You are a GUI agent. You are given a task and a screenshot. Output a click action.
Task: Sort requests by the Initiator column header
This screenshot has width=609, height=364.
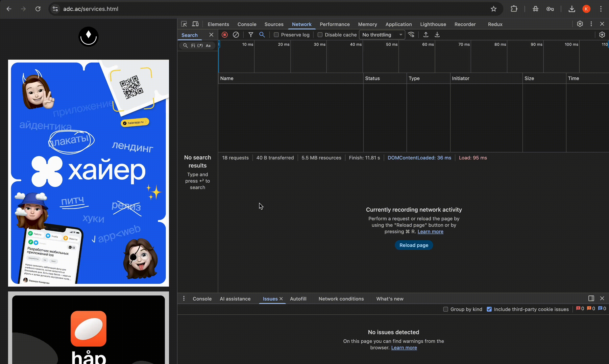point(486,78)
